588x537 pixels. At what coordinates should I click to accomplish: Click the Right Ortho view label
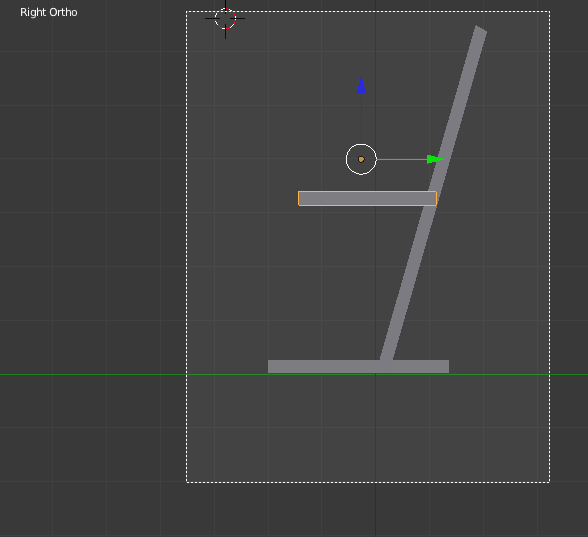(x=49, y=12)
